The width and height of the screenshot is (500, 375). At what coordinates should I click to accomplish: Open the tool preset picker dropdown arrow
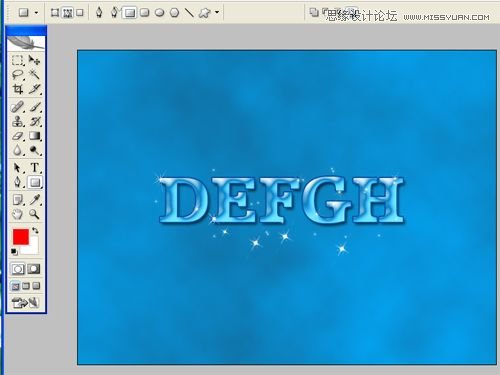pyautogui.click(x=36, y=13)
